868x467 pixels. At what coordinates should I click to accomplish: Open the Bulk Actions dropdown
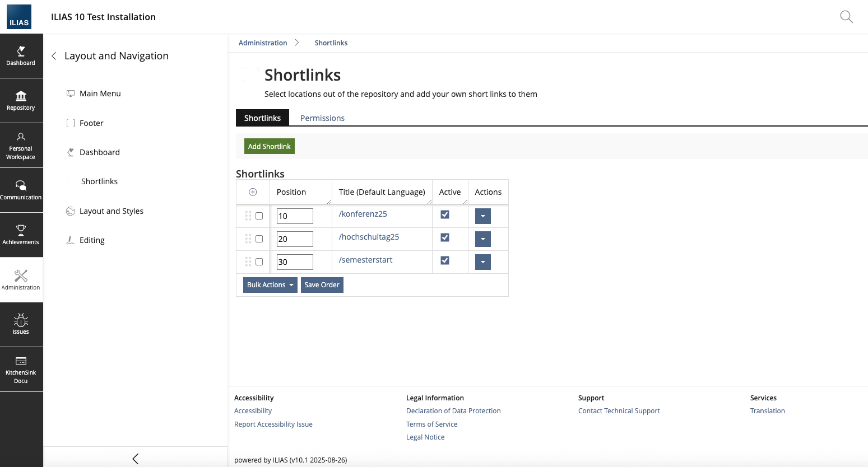[270, 285]
